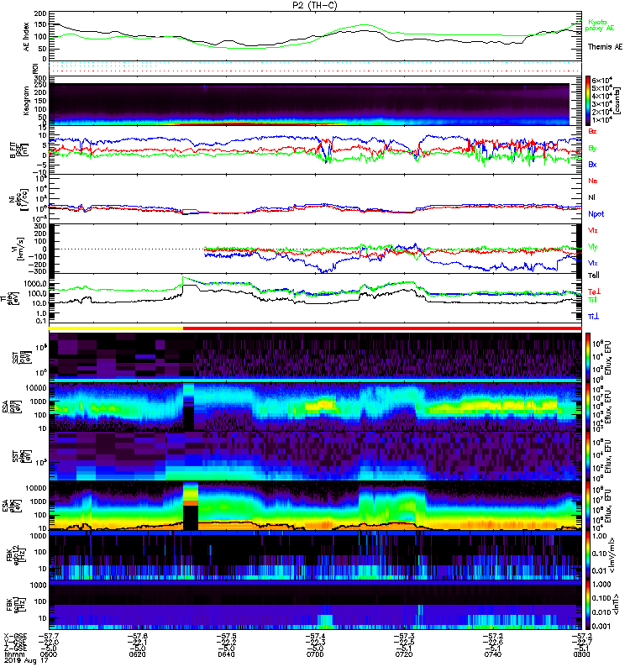Click the SST ion Eflux color bar

click(x=588, y=356)
